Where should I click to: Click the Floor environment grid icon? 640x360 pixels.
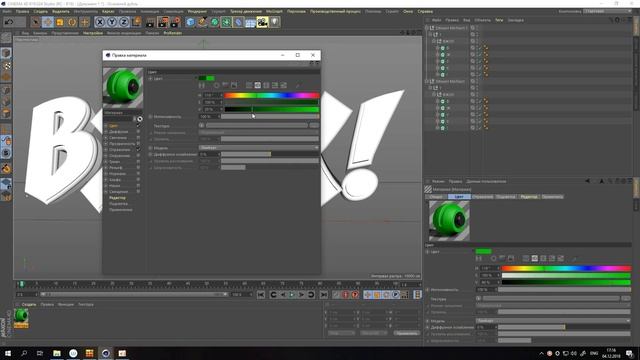tap(250, 22)
